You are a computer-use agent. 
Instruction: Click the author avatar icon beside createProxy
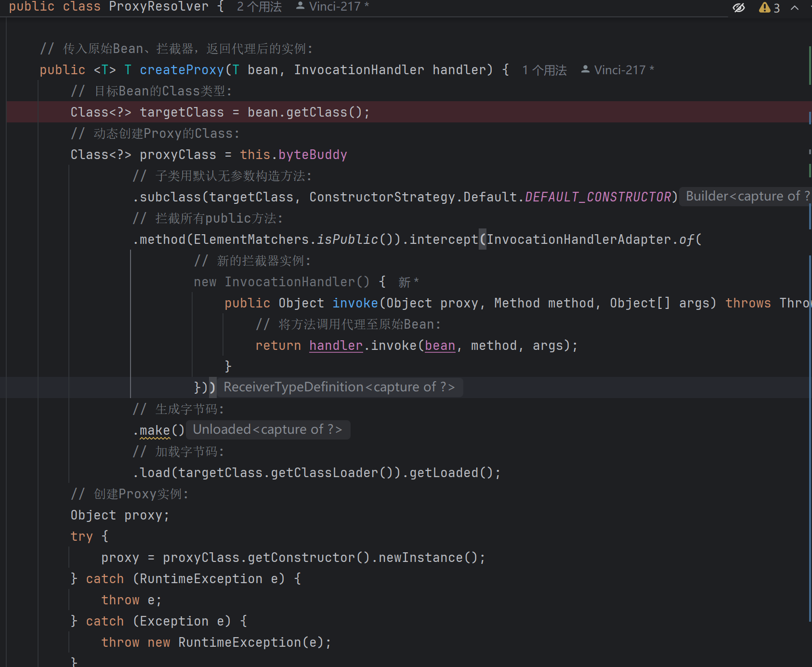585,70
